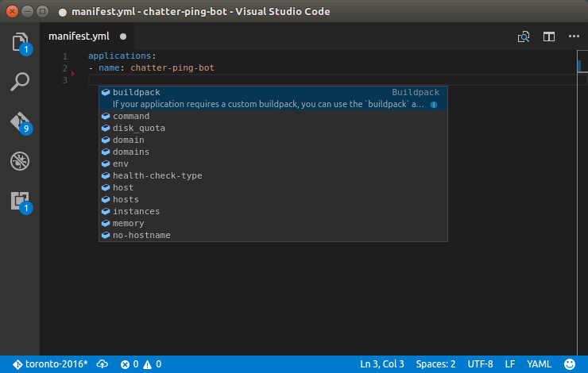This screenshot has width=588, height=373.
Task: Open the Search view in activity bar
Action: coord(20,81)
